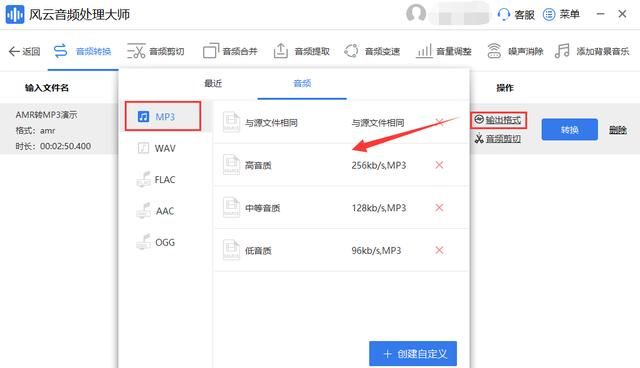This screenshot has width=640, height=368.
Task: Click the 创建自定义 button
Action: click(413, 354)
